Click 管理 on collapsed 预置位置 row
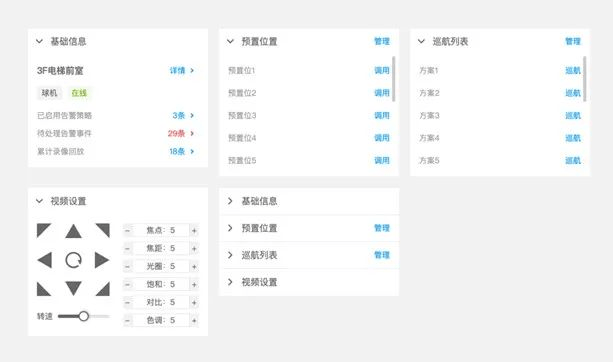Screen dimensions: 613x362 click(382, 228)
